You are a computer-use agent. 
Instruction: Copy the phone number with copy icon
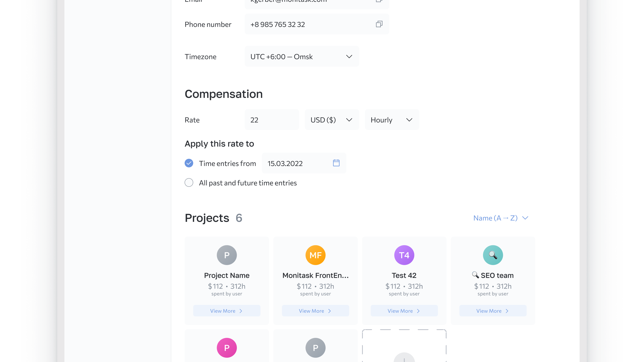pos(379,24)
